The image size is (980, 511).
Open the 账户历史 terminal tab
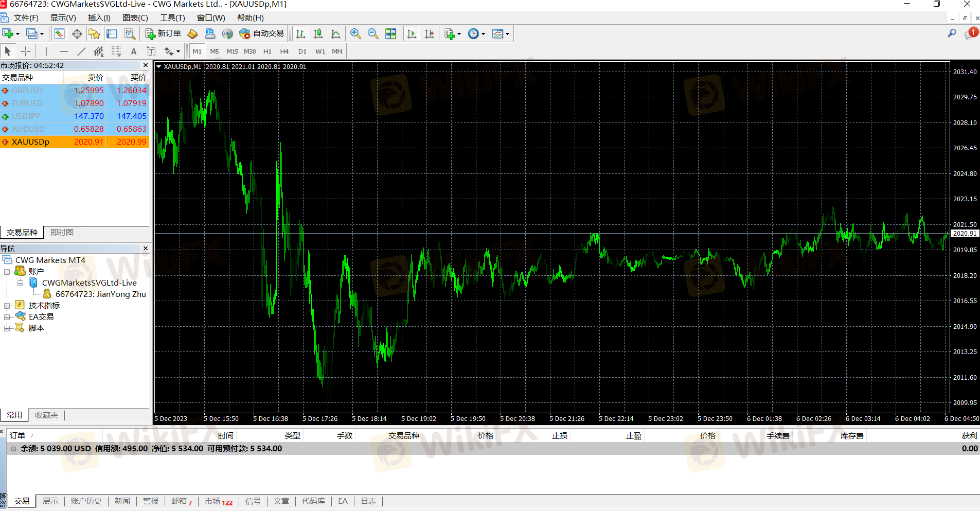coord(86,501)
